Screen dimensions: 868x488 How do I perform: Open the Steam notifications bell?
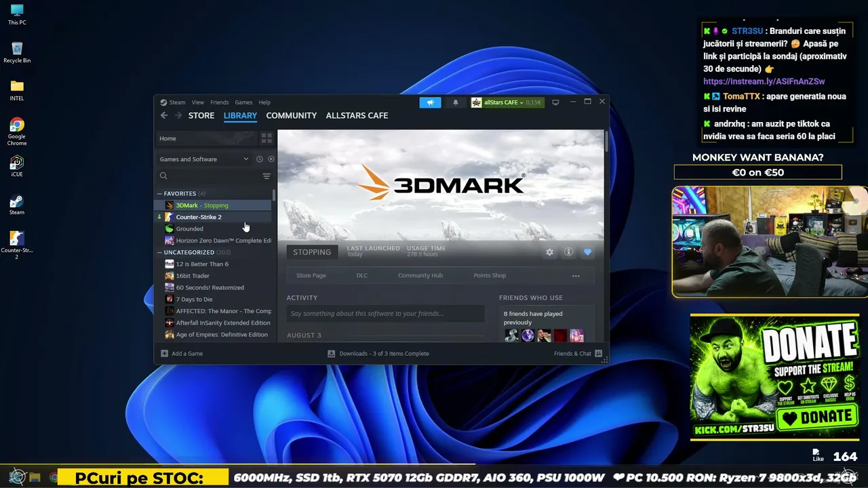point(456,102)
